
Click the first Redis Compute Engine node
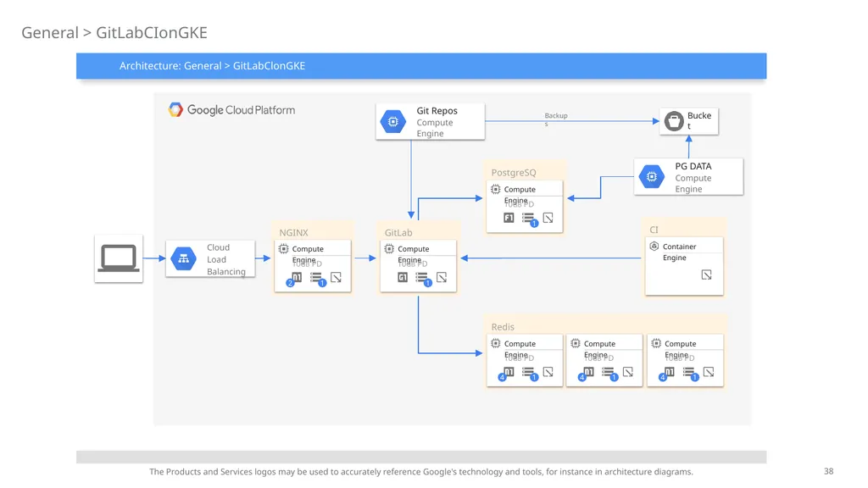click(x=525, y=359)
